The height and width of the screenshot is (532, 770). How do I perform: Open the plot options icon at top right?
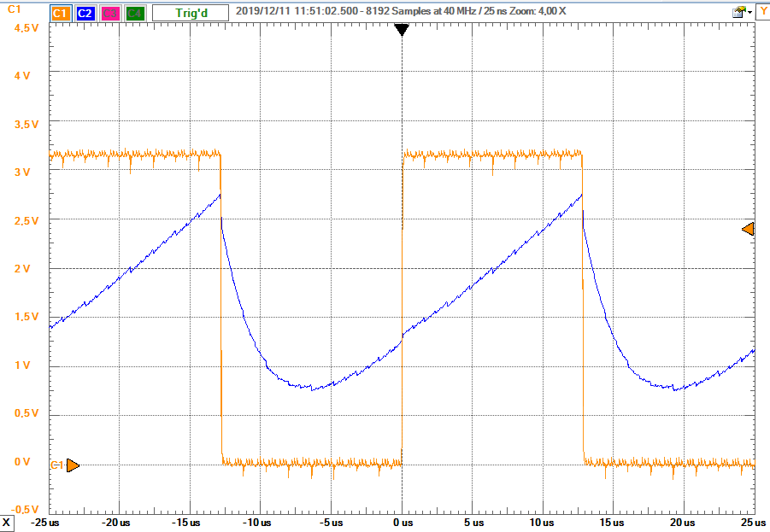[739, 12]
